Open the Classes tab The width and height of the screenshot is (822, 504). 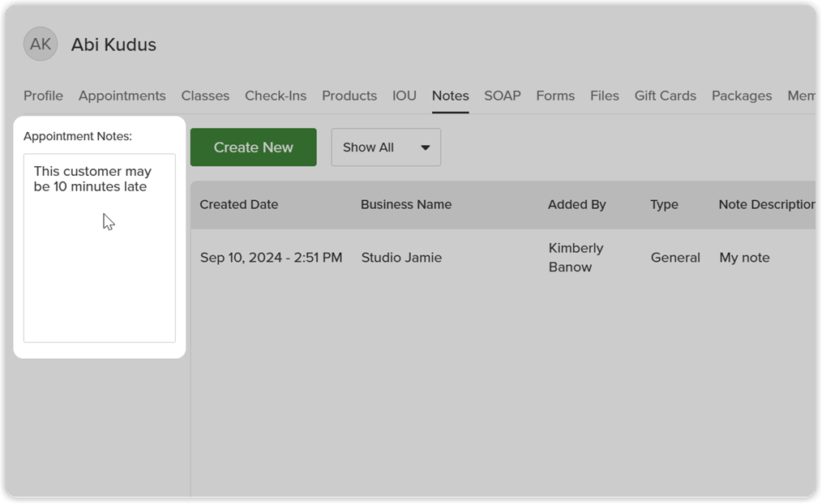(205, 96)
